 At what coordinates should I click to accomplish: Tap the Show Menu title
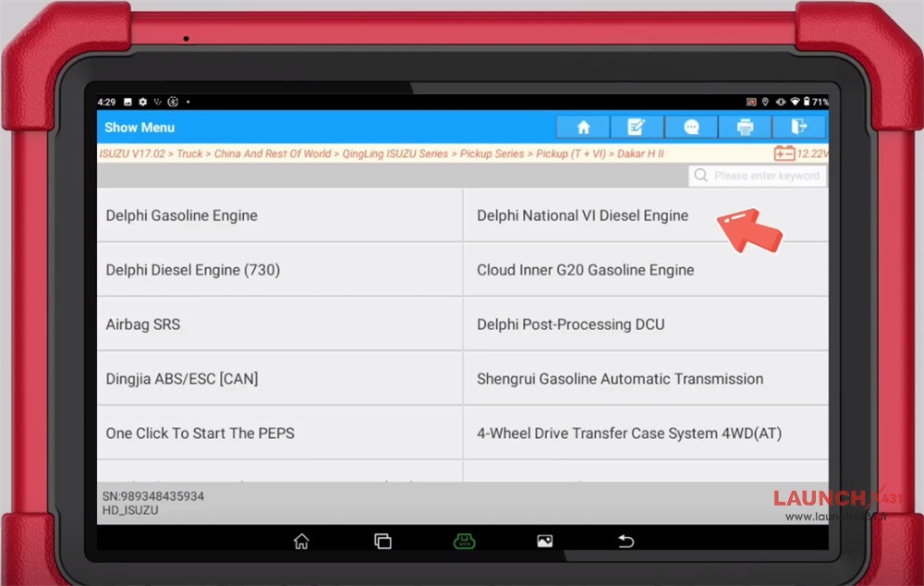tap(140, 128)
